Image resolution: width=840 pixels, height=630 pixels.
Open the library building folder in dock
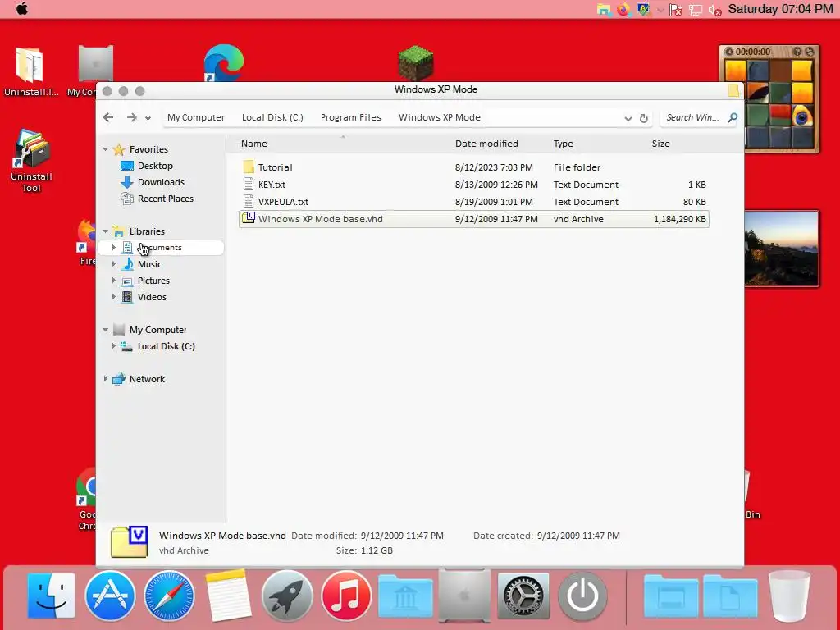(405, 597)
